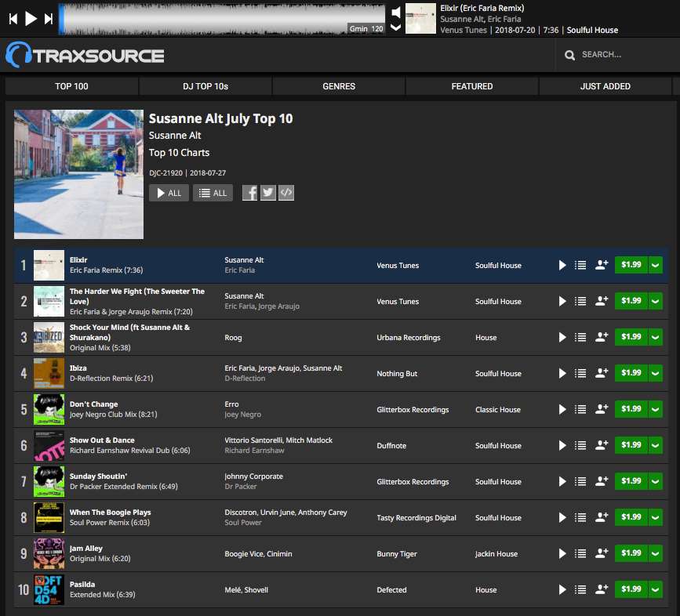680x616 pixels.
Task: Add Elixir to play queue
Action: tap(580, 265)
